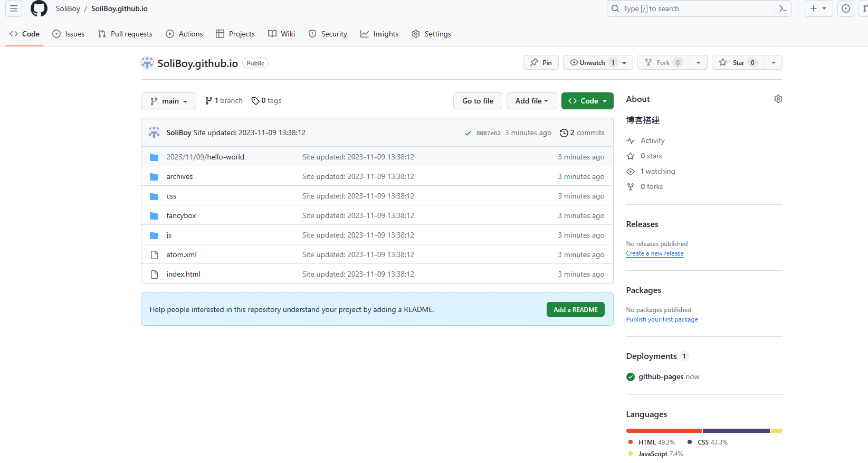
Task: Click the watching eye icon in About
Action: pyautogui.click(x=631, y=172)
